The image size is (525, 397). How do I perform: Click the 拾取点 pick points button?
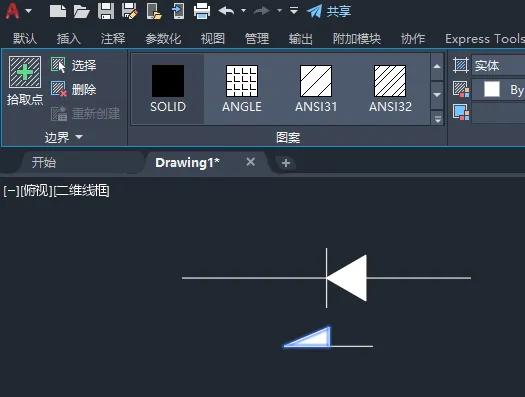(25, 81)
